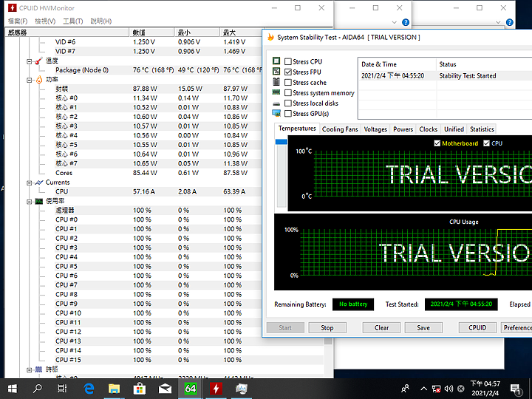Uncheck Stress FPU checkbox
The width and height of the screenshot is (532, 399).
288,72
